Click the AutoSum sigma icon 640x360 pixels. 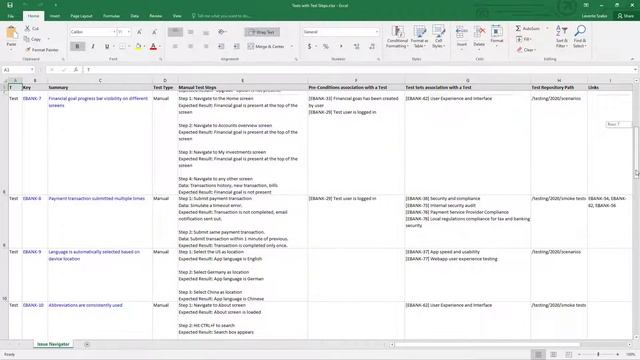(518, 28)
